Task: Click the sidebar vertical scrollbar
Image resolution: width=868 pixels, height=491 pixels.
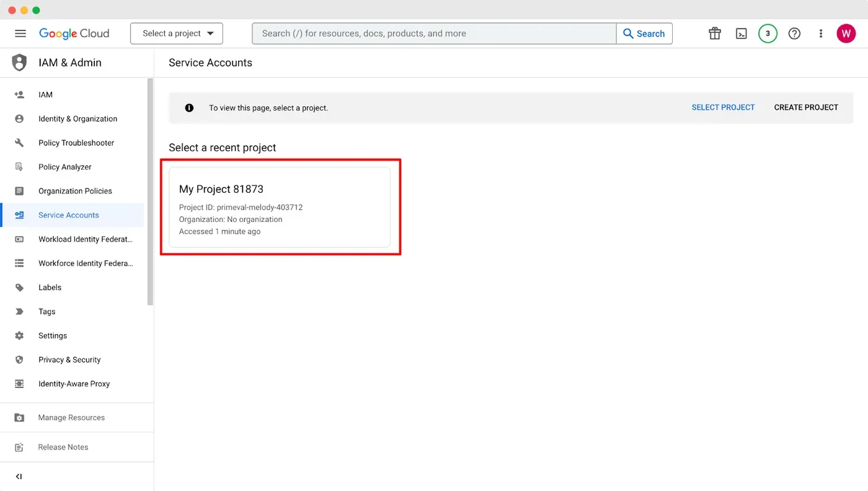Action: [x=150, y=192]
